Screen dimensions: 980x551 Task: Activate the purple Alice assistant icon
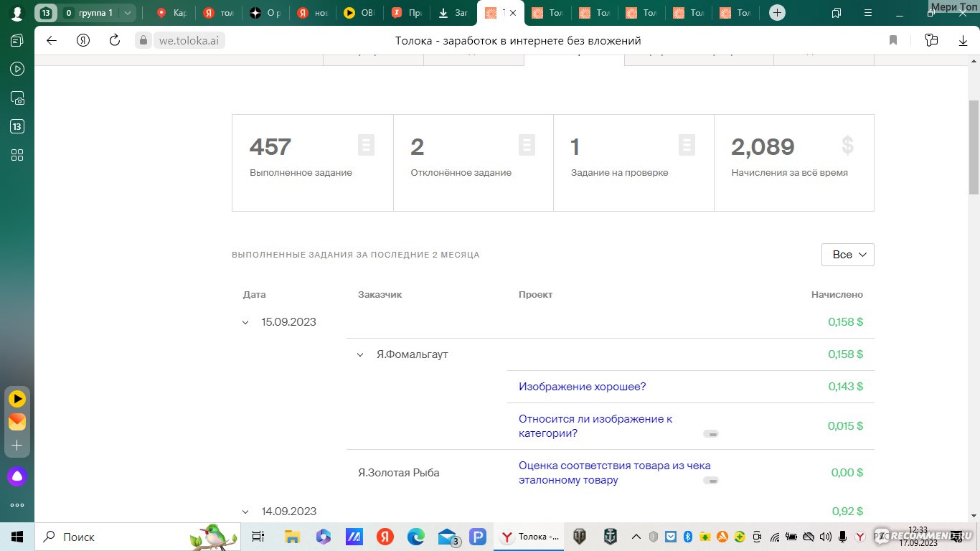(17, 476)
